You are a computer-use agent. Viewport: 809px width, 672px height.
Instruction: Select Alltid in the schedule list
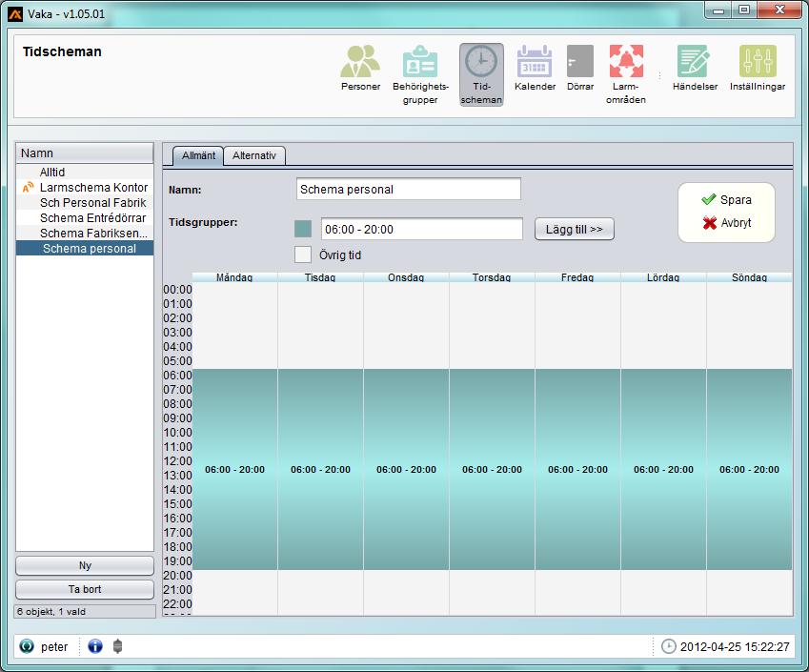(85, 172)
